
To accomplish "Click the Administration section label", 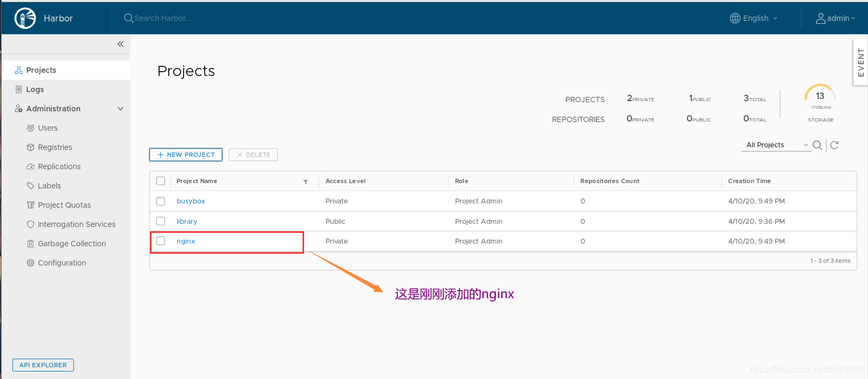I will [54, 109].
